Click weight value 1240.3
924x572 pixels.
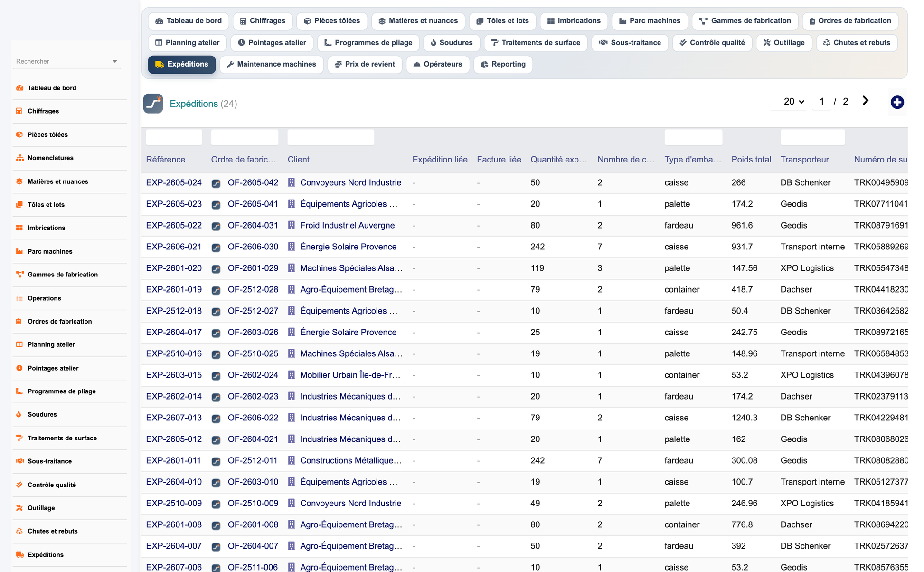click(x=745, y=418)
